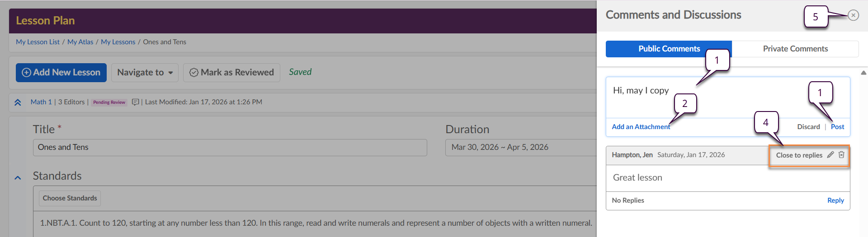This screenshot has height=237, width=868.
Task: Collapse the Standards section chevron
Action: (18, 178)
